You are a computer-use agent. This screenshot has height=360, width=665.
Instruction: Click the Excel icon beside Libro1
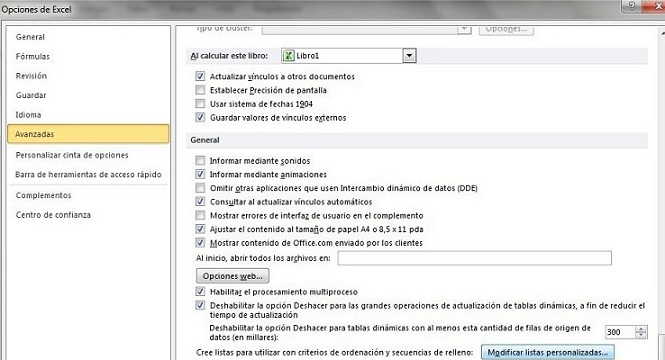point(289,56)
